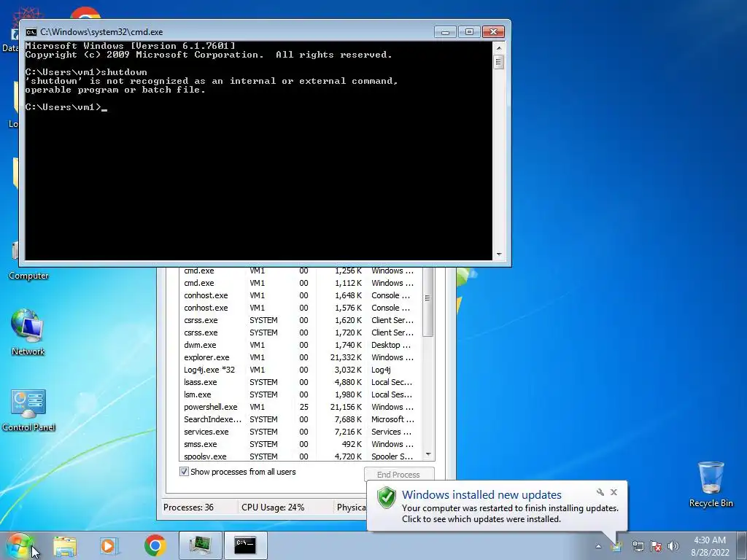
Task: Click the cmd window scrollbar thumb
Action: 499,62
